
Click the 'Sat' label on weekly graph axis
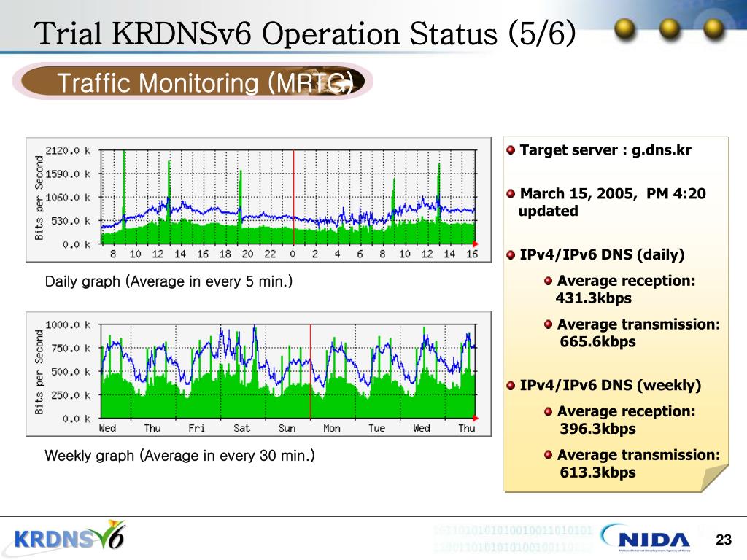pos(241,428)
